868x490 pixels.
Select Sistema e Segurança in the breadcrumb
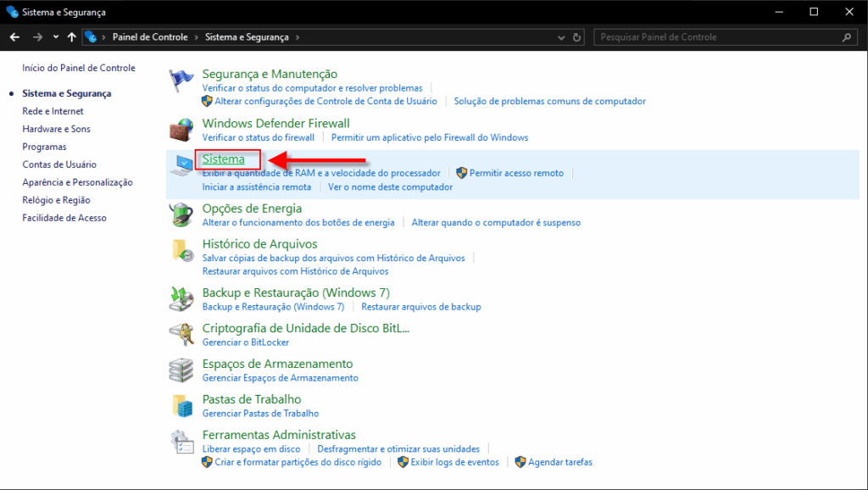(247, 37)
